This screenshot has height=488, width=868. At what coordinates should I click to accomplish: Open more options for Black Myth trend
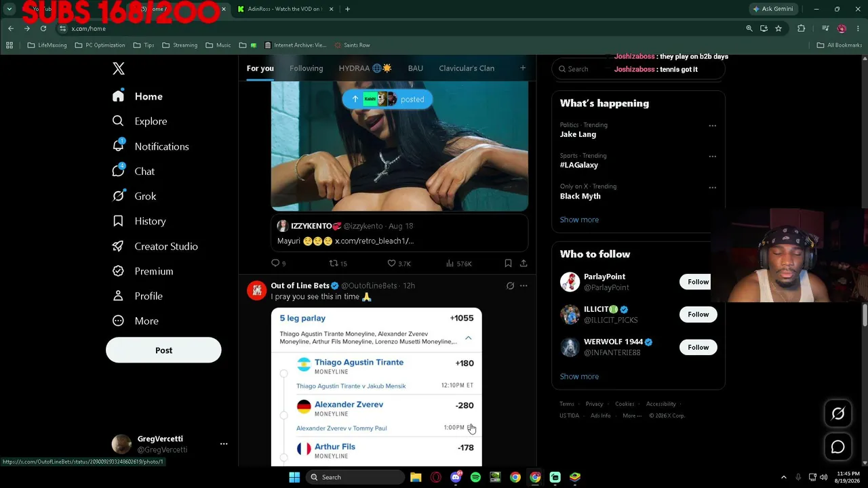pos(712,187)
